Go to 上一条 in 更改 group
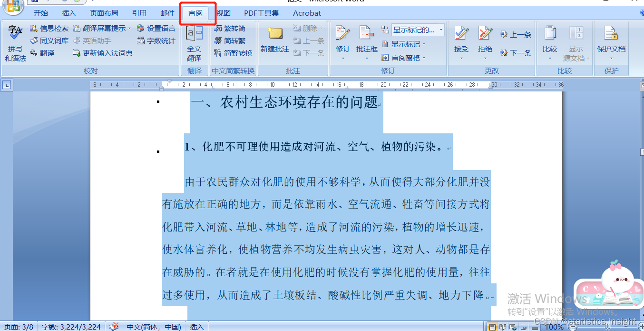644x331 pixels. tap(516, 35)
